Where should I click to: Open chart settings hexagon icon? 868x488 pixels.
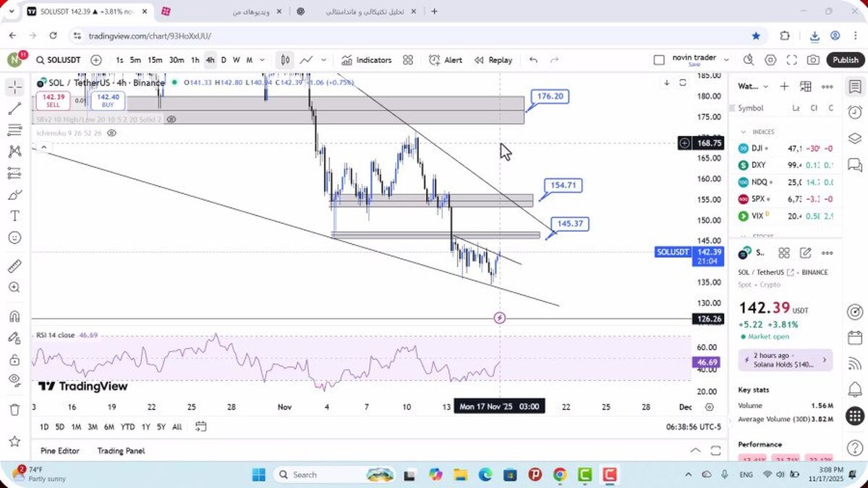(770, 60)
